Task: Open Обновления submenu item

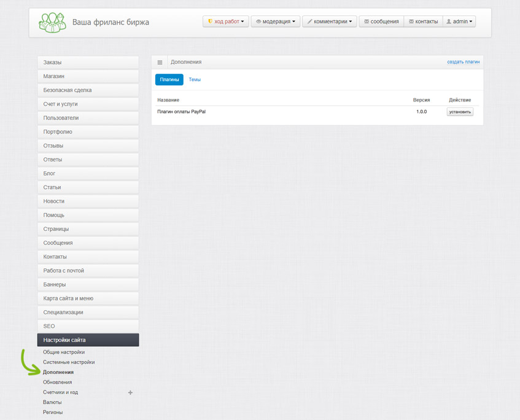Action: pos(57,382)
